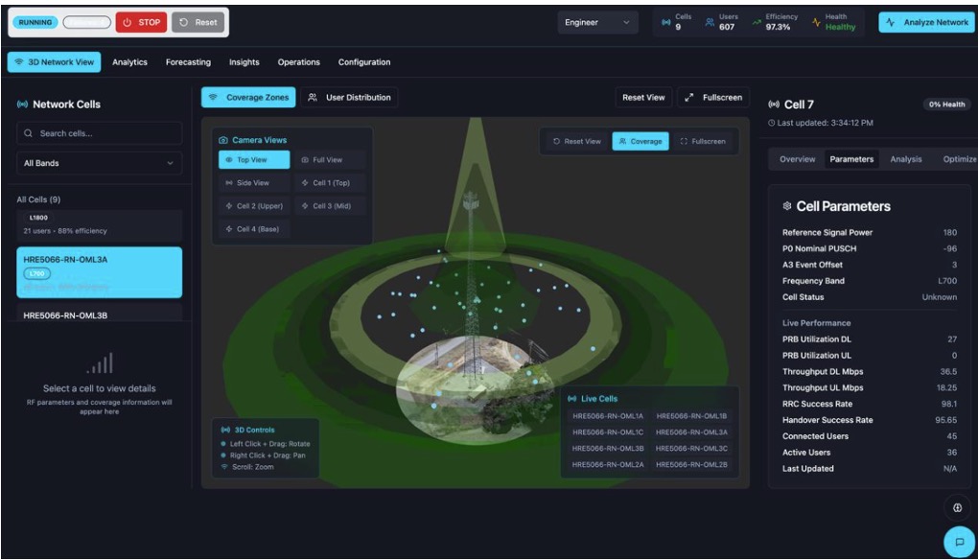
Task: Switch to User Distribution display mode
Action: coord(349,98)
